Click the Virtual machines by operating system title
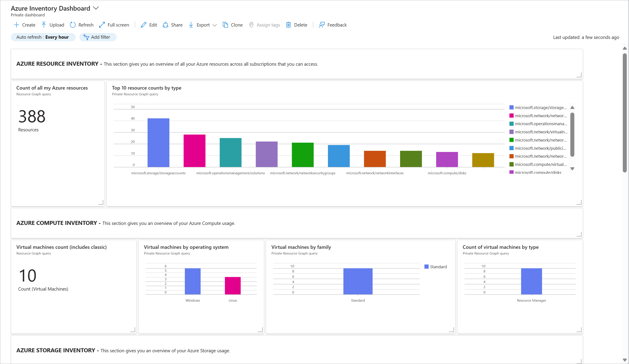This screenshot has width=629, height=364. click(x=186, y=247)
